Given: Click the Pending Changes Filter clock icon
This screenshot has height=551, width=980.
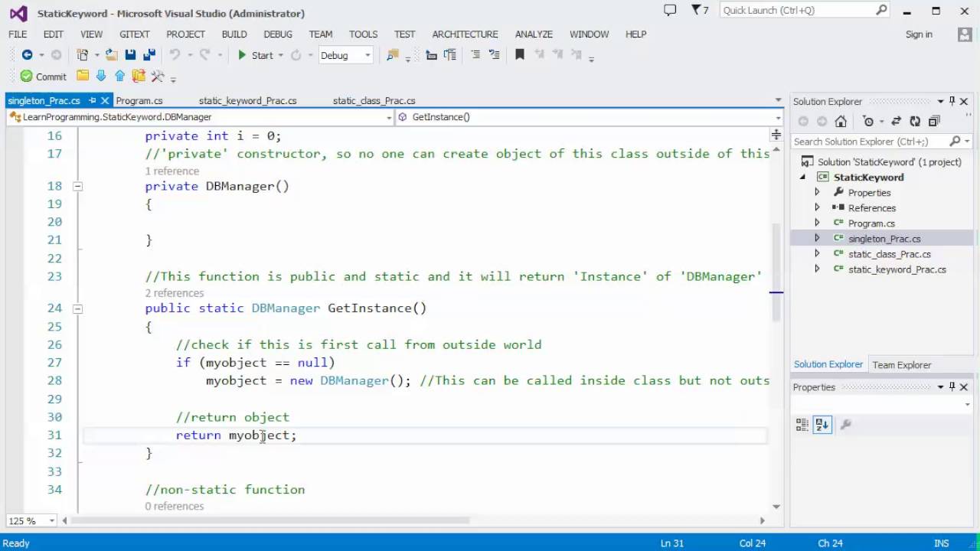Looking at the screenshot, I should 867,121.
